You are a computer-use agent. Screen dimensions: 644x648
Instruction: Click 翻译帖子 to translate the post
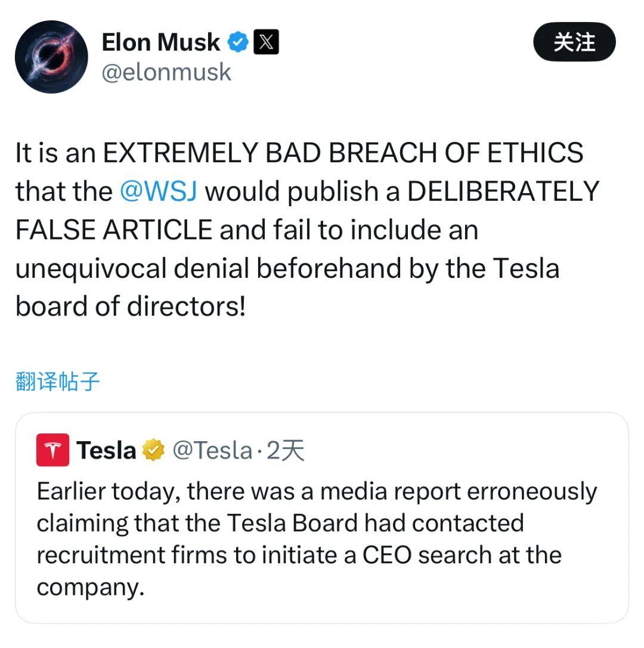pyautogui.click(x=57, y=382)
